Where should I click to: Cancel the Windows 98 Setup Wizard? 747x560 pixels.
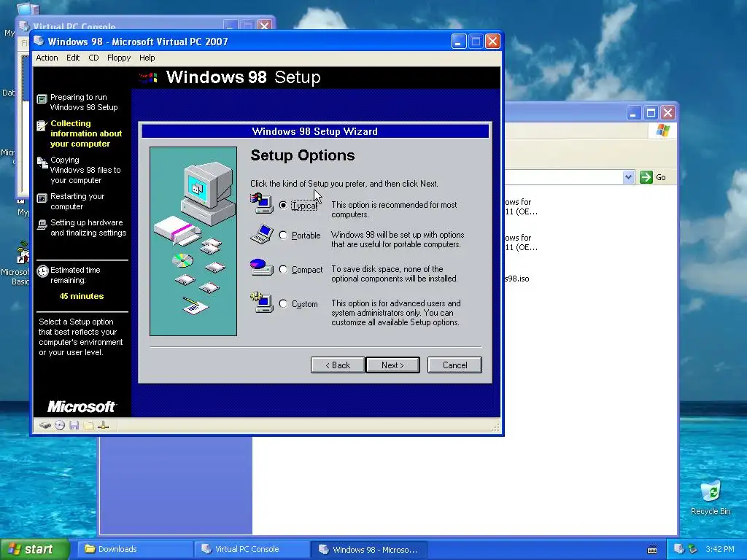pos(454,365)
